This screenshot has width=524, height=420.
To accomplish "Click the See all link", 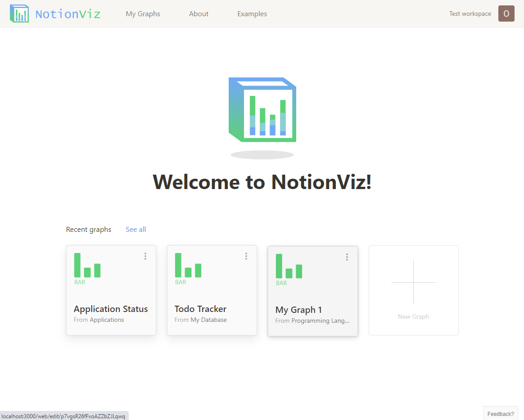I will click(x=136, y=229).
